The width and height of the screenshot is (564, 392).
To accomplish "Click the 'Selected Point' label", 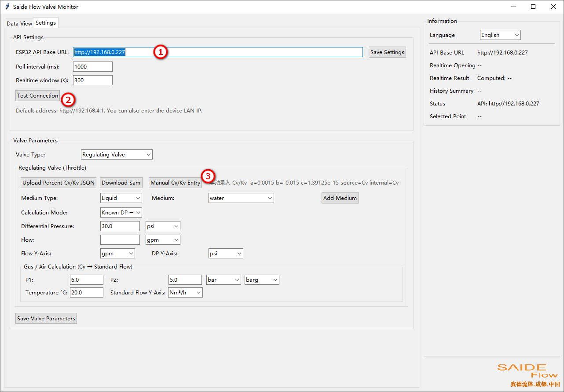I will pos(448,116).
